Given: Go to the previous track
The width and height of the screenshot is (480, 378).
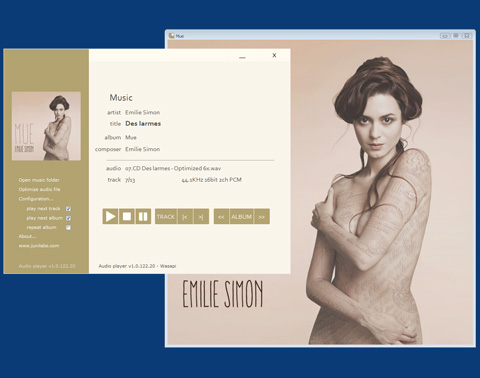Looking at the screenshot, I should [x=185, y=217].
